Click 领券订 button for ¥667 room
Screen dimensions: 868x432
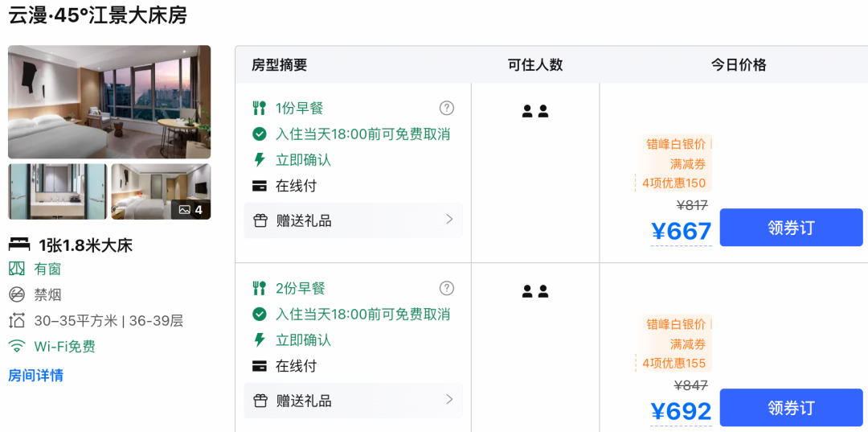[x=791, y=228]
